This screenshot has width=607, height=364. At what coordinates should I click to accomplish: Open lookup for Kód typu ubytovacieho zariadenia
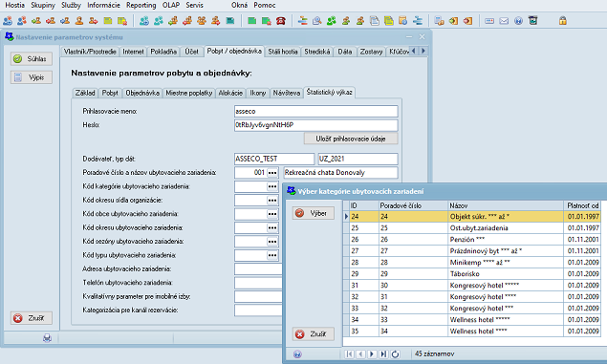pos(272,255)
